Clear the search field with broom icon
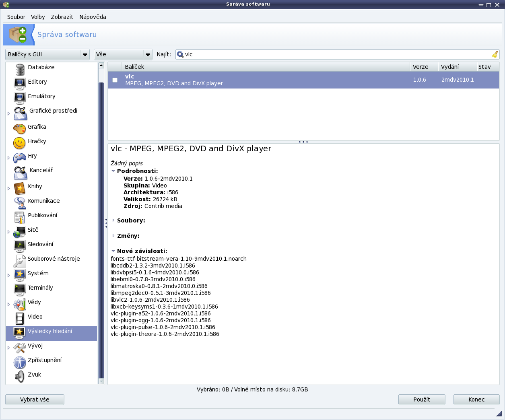 pos(495,54)
